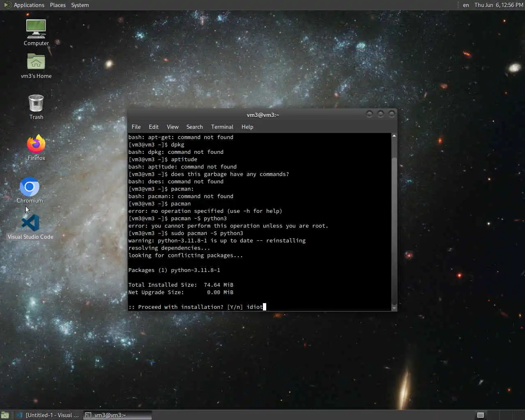525x420 pixels.
Task: Click 'Total Installed Size: 74.64 MiB' line
Action: pyautogui.click(x=181, y=285)
